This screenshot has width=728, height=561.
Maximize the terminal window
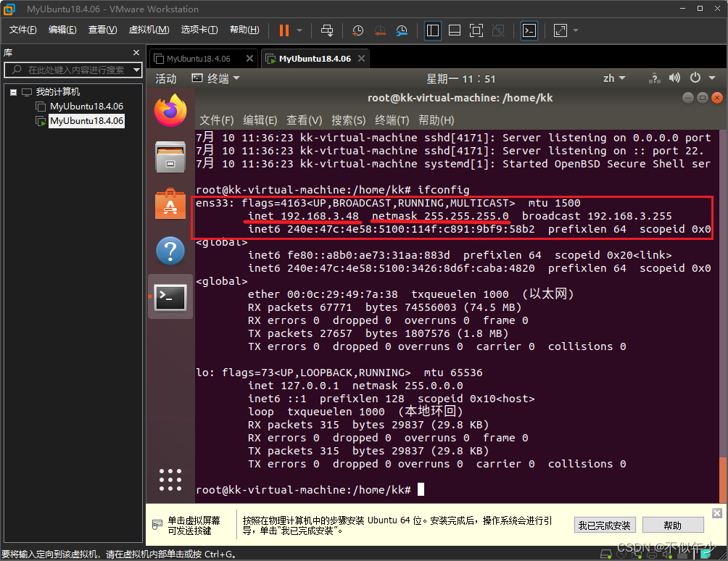pos(703,98)
